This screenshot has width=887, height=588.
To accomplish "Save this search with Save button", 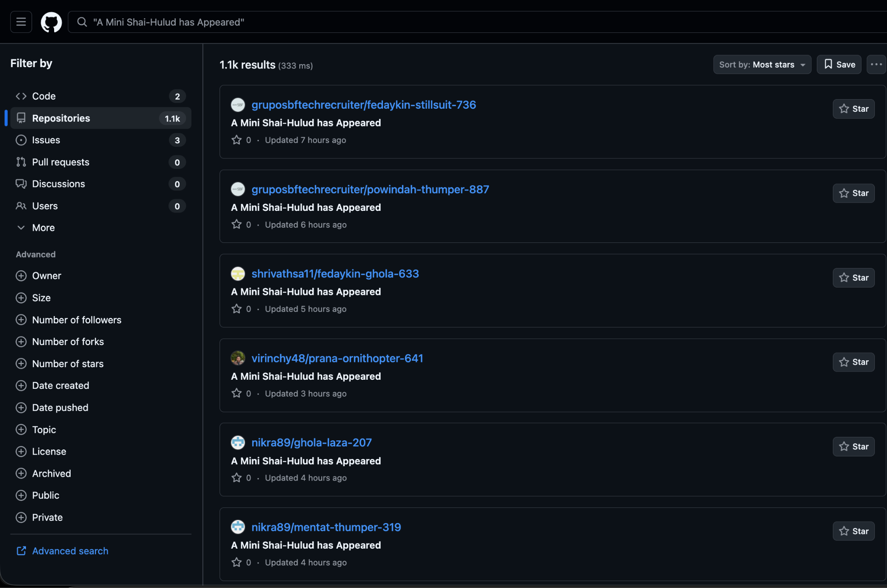I will [x=839, y=65].
